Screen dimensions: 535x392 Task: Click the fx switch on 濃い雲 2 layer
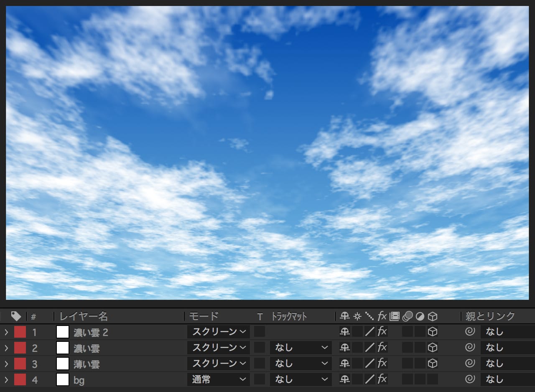[x=382, y=332]
